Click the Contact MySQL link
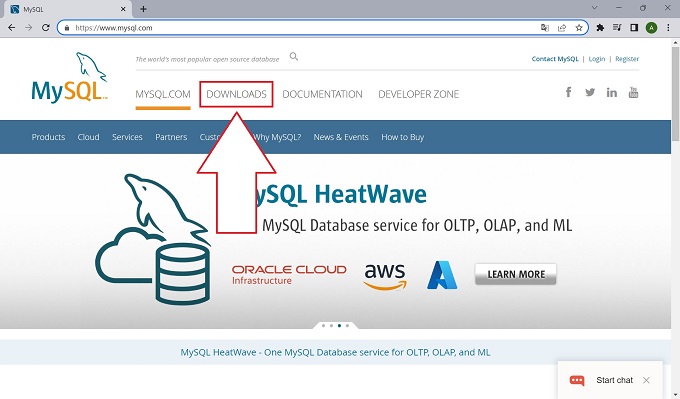This screenshot has width=680, height=399. [555, 59]
